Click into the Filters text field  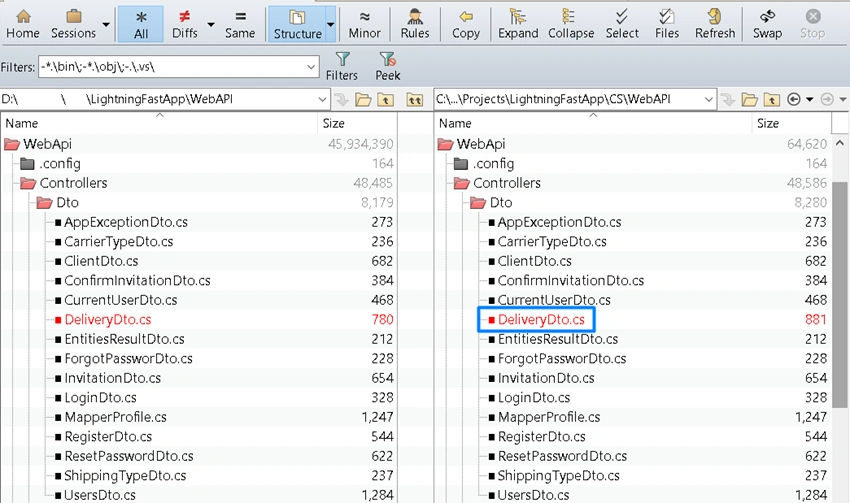pyautogui.click(x=172, y=67)
